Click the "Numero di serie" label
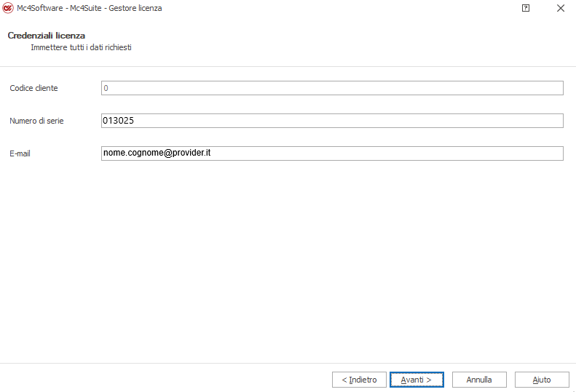Viewport: 576px width, 392px height. pos(36,121)
